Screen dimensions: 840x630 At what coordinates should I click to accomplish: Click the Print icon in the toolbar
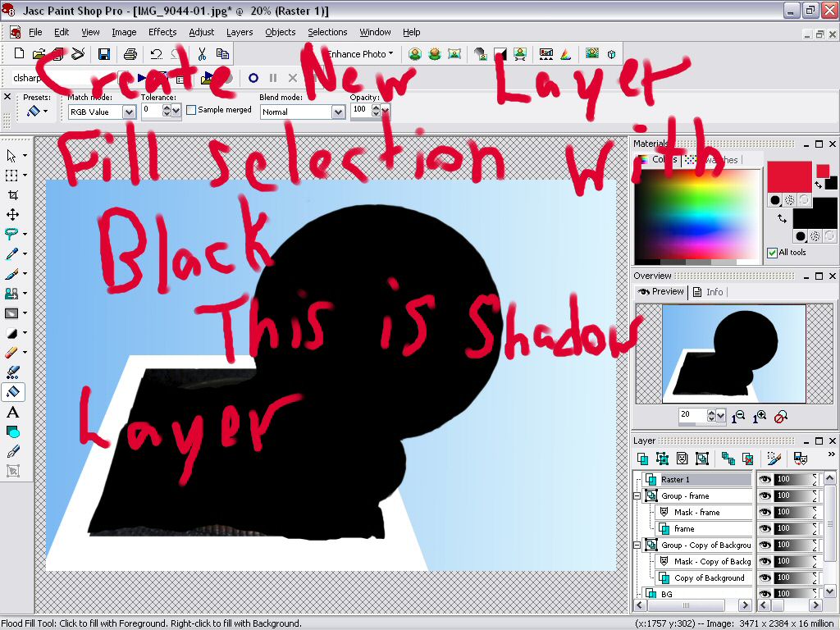coord(130,54)
